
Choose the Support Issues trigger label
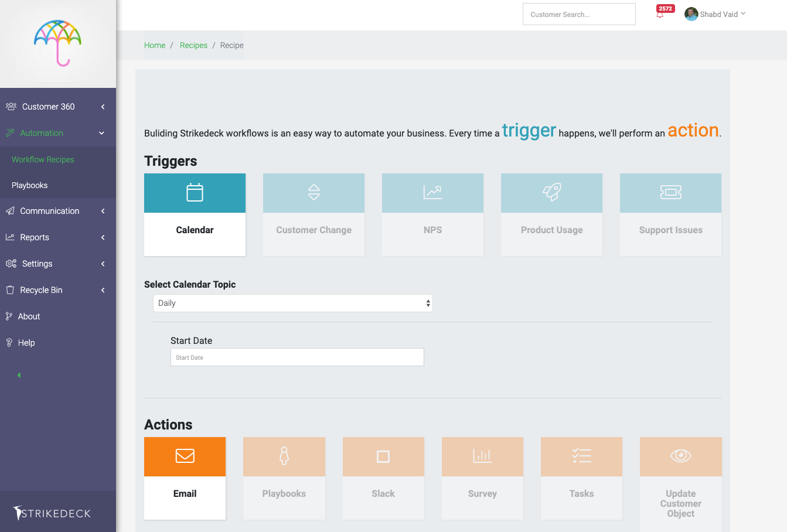671,230
